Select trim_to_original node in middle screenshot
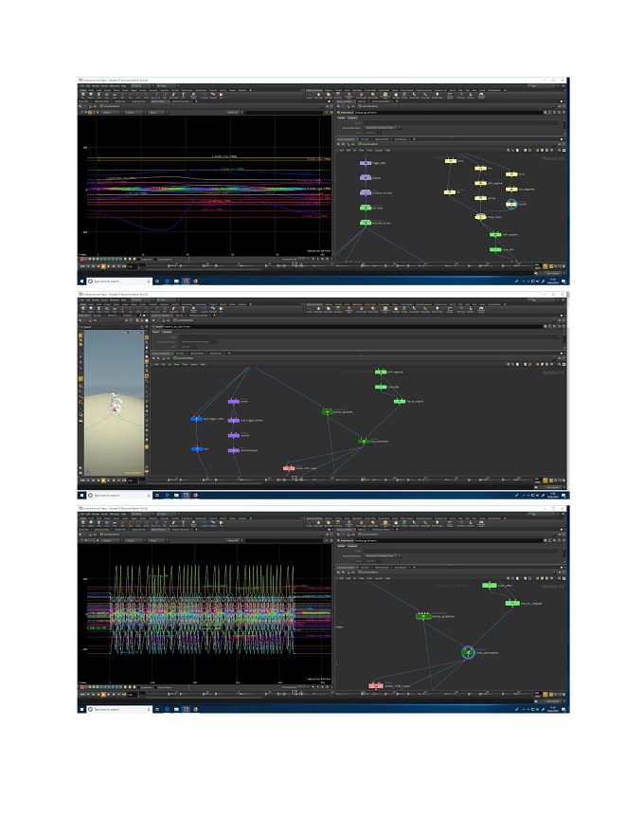 tap(400, 402)
